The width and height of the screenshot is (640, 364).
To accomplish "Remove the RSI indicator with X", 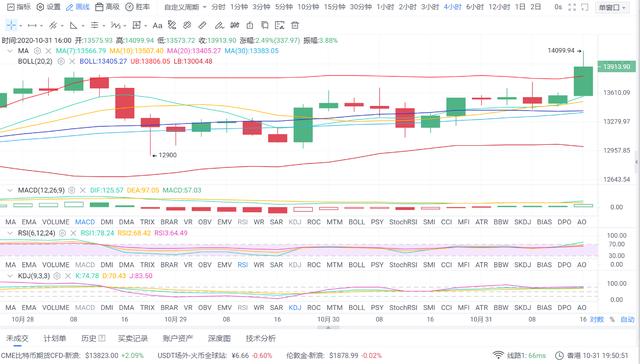I will [x=73, y=233].
